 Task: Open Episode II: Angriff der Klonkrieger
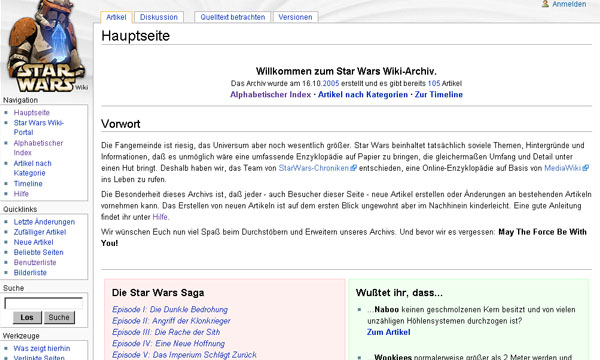point(171,321)
